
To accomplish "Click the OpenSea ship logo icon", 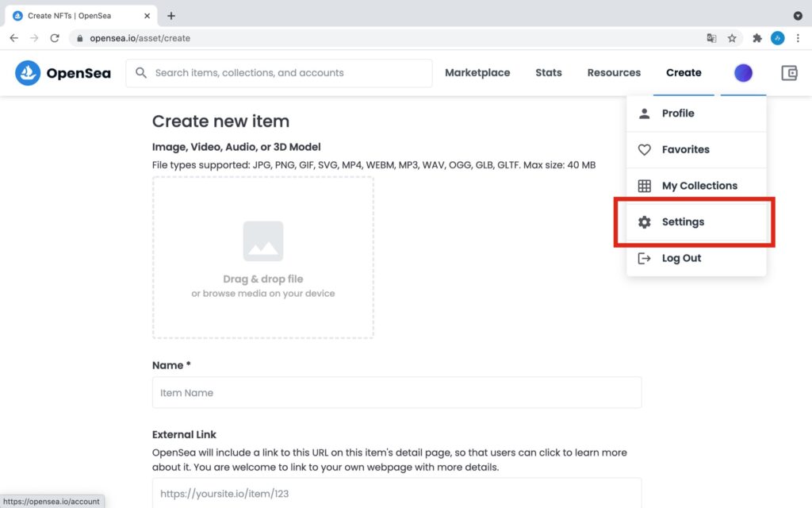I will (28, 72).
